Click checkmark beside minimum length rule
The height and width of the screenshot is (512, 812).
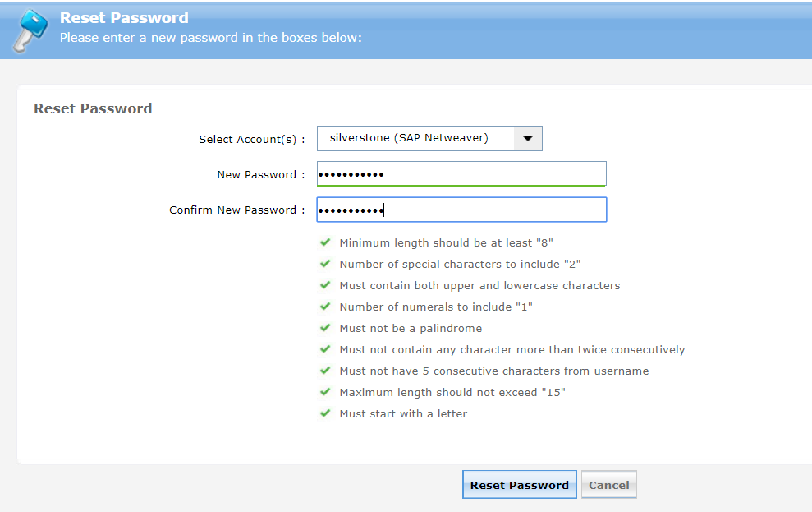point(326,242)
